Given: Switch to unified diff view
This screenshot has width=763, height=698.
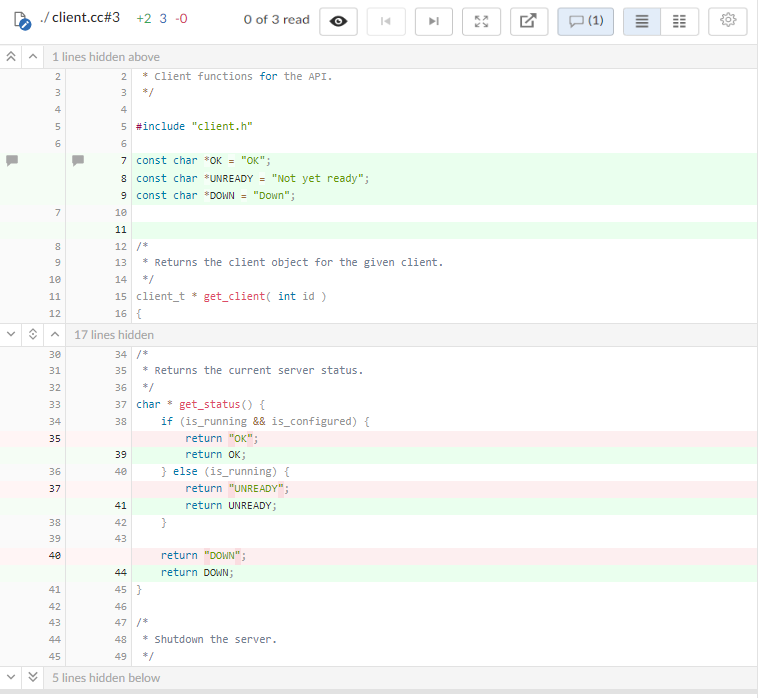Looking at the screenshot, I should (642, 21).
